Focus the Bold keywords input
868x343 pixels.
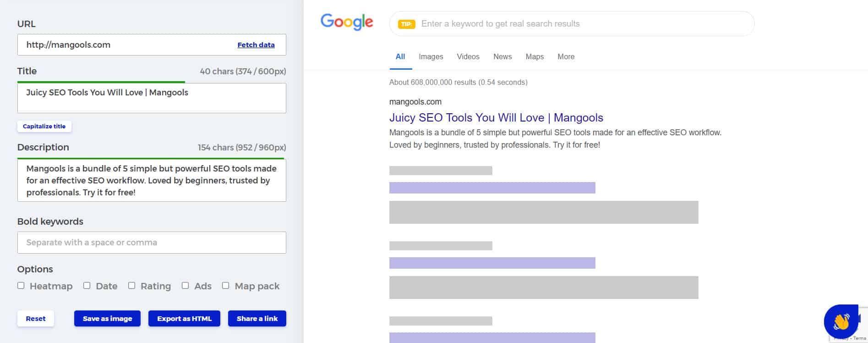click(x=152, y=243)
